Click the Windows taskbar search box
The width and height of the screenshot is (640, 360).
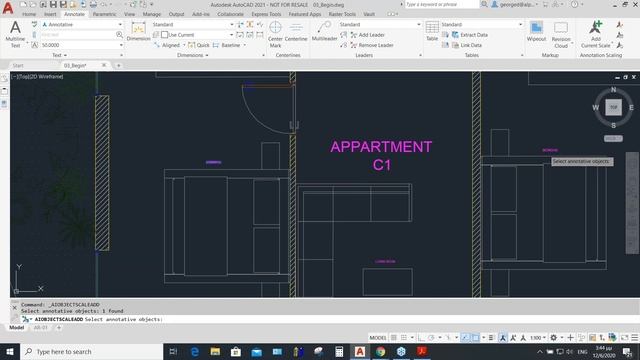(91, 351)
